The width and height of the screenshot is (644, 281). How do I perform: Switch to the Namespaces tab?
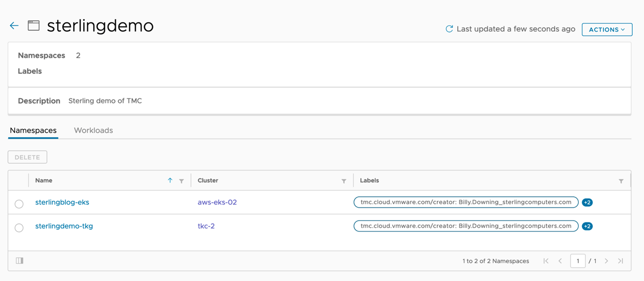pyautogui.click(x=33, y=131)
